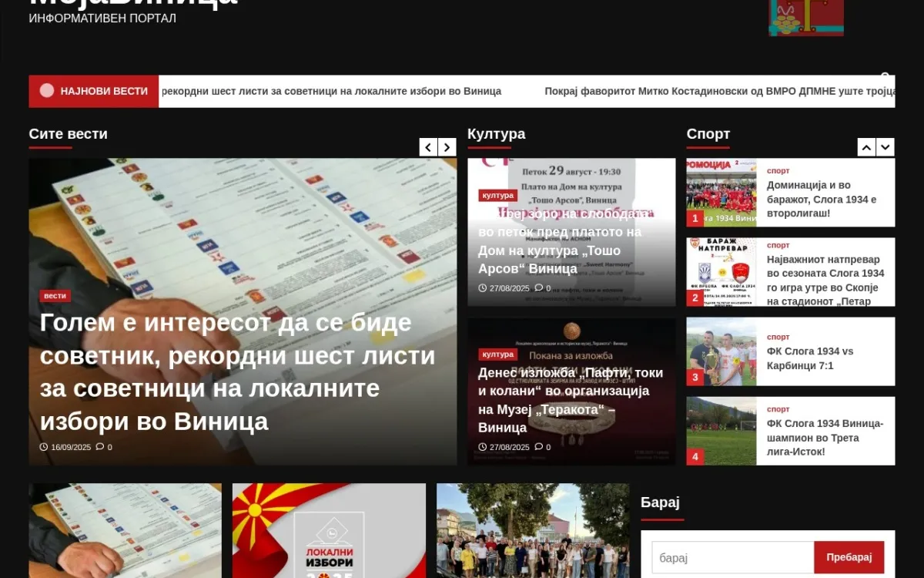Click the header banner image at top right
This screenshot has width=924, height=578.
(x=806, y=18)
